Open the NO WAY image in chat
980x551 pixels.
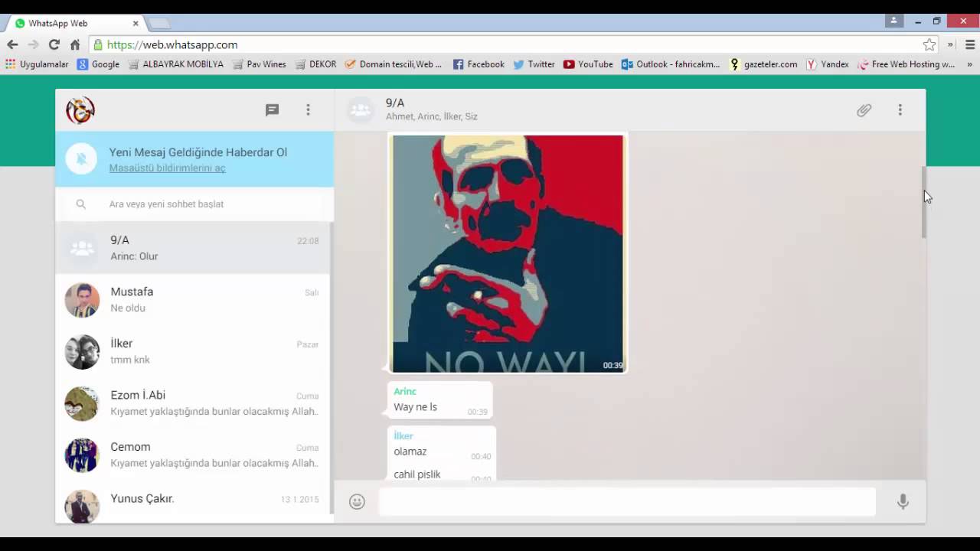[508, 253]
